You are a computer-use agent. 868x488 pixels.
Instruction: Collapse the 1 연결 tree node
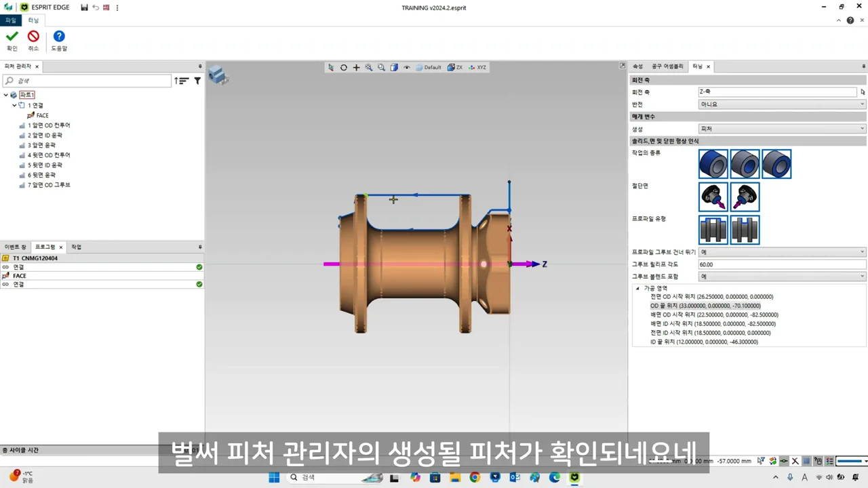pyautogui.click(x=14, y=105)
